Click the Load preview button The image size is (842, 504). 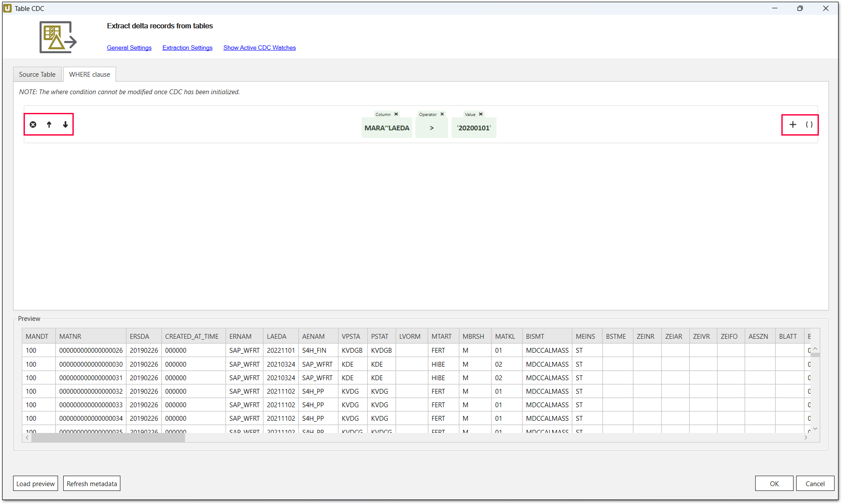pos(35,484)
